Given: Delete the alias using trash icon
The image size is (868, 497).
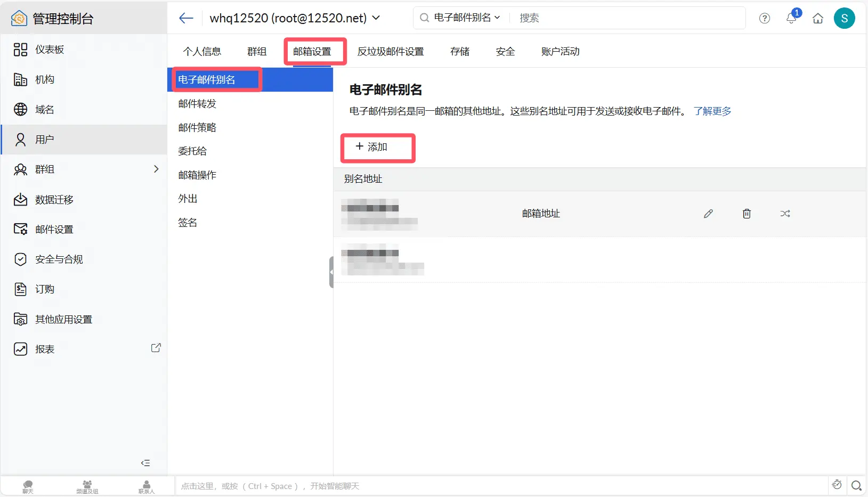Looking at the screenshot, I should tap(747, 214).
